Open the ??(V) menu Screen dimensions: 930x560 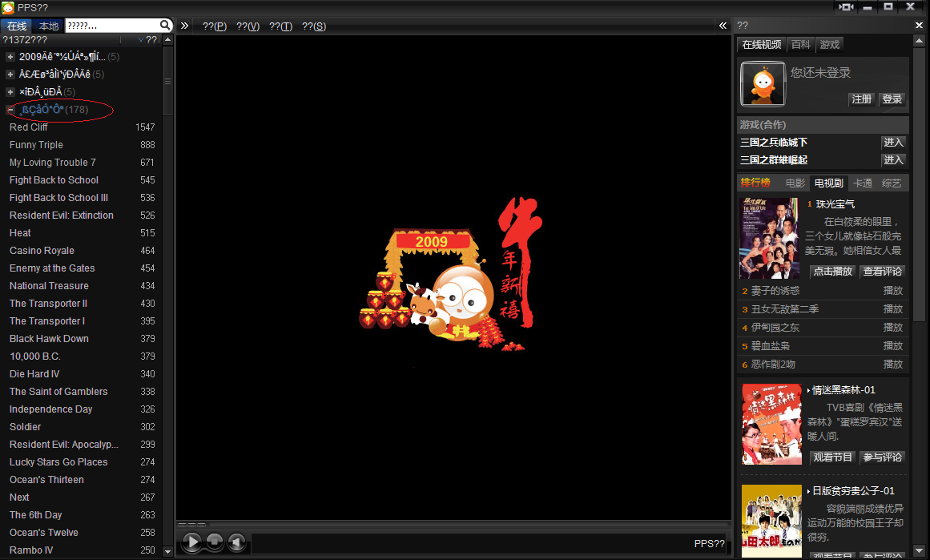pyautogui.click(x=248, y=26)
